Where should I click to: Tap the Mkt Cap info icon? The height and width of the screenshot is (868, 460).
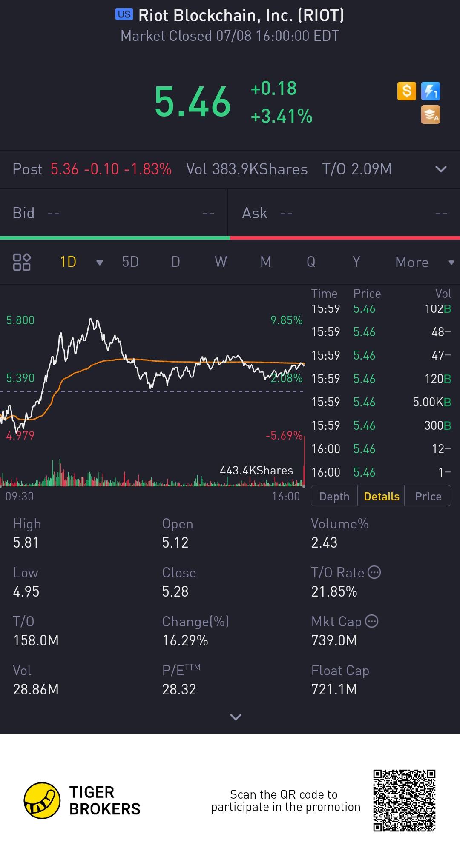(371, 621)
